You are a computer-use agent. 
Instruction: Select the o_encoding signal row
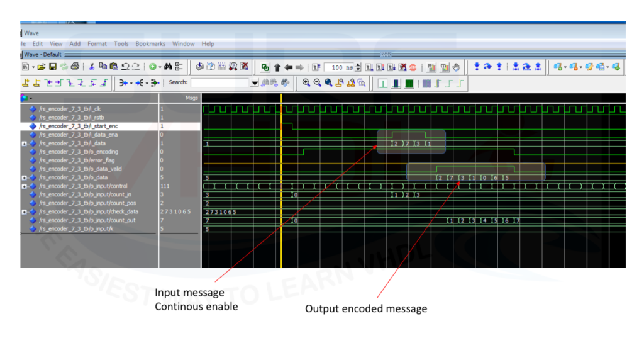[89, 152]
